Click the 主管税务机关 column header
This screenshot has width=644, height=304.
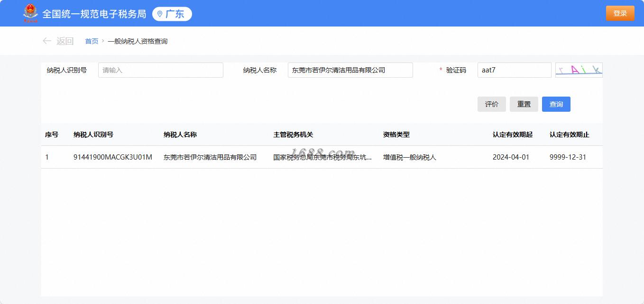point(293,134)
